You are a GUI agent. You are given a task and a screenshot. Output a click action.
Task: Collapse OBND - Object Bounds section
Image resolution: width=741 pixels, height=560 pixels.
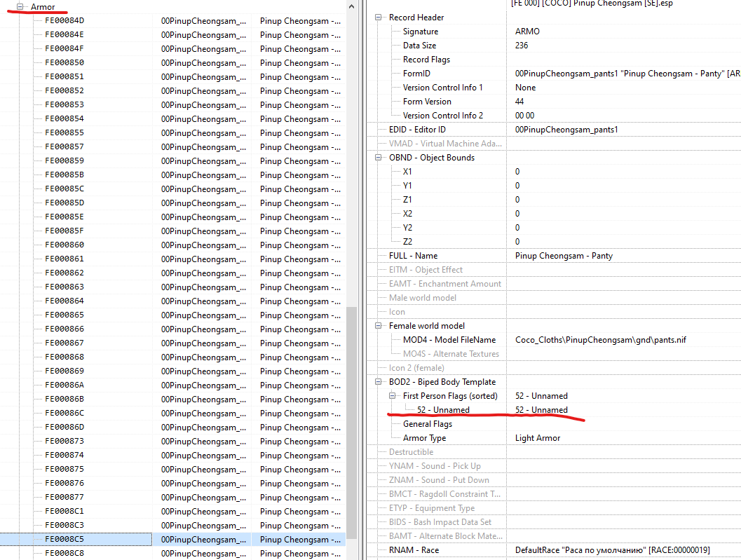[378, 158]
